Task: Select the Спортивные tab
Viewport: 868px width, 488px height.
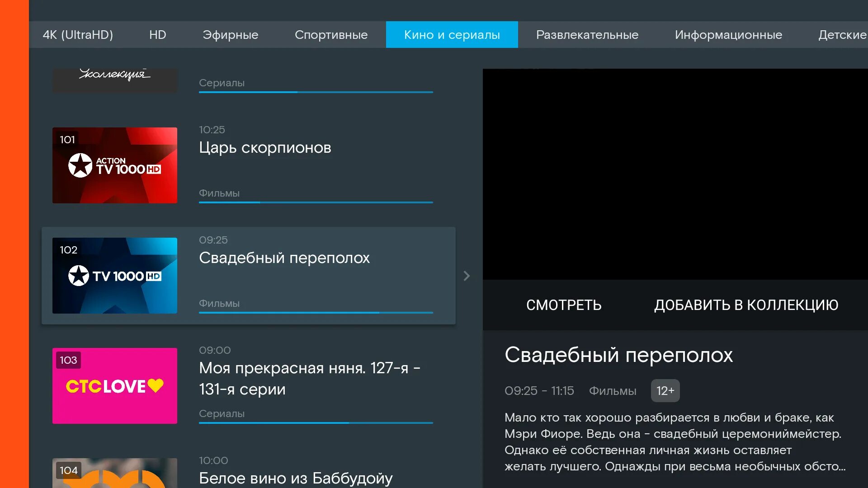Action: point(331,35)
